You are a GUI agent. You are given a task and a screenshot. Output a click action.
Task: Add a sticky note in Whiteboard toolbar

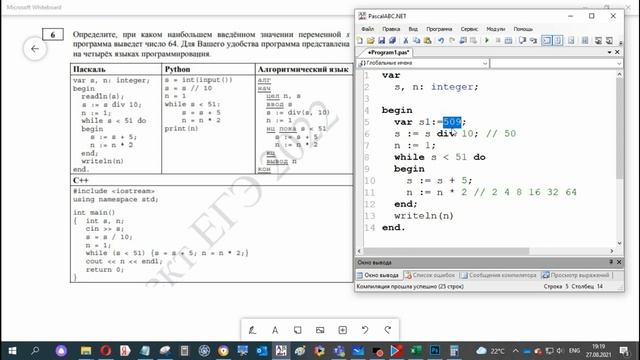click(298, 330)
